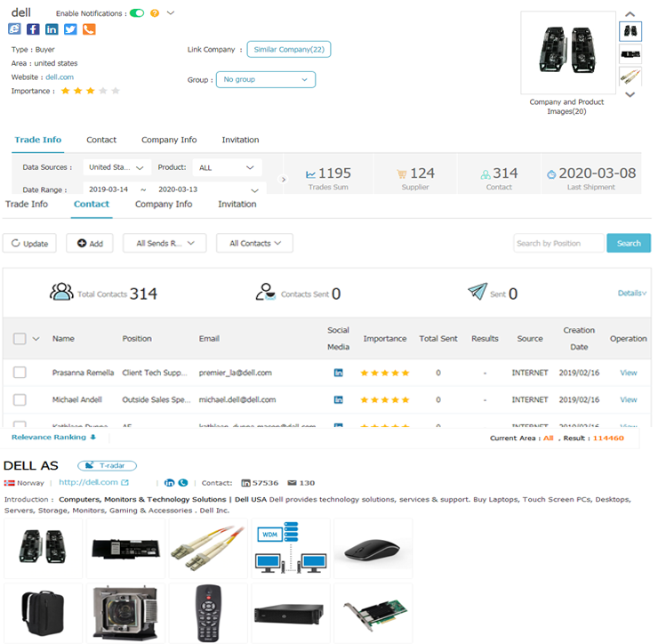Click the Last Shipment clock icon
658x644 pixels.
pos(551,174)
